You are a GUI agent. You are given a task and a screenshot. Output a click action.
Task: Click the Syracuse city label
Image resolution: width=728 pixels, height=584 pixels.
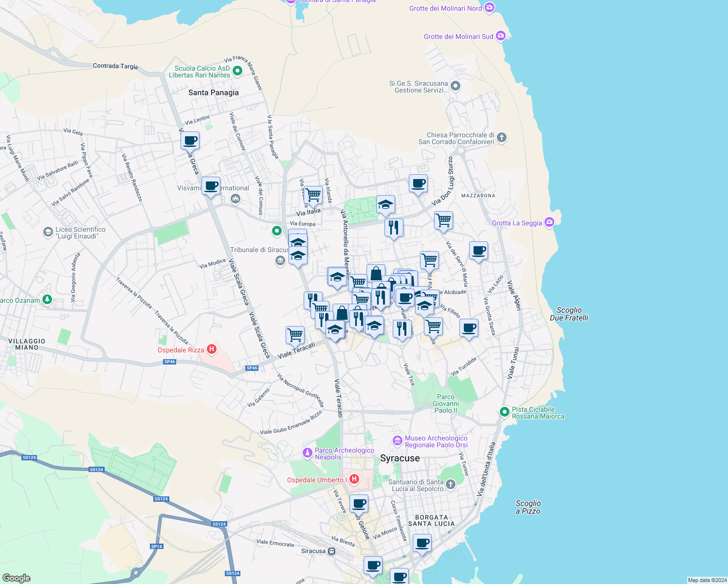(400, 458)
